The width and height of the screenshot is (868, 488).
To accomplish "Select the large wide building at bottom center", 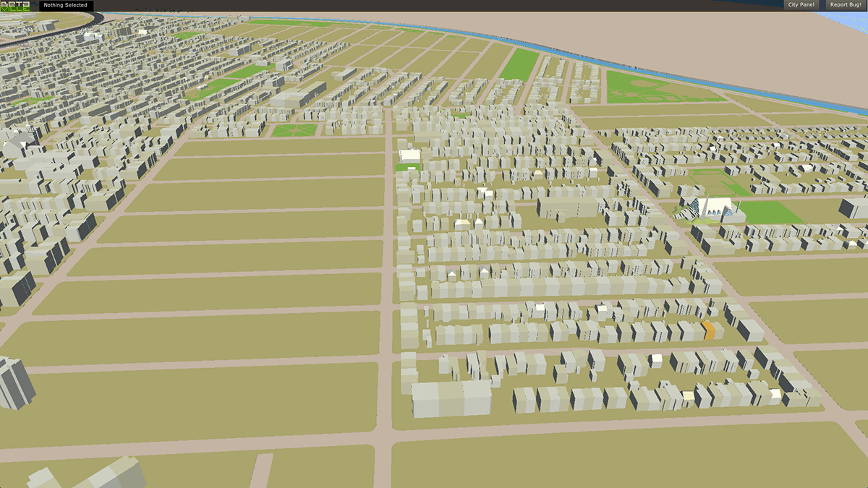I will click(x=451, y=398).
